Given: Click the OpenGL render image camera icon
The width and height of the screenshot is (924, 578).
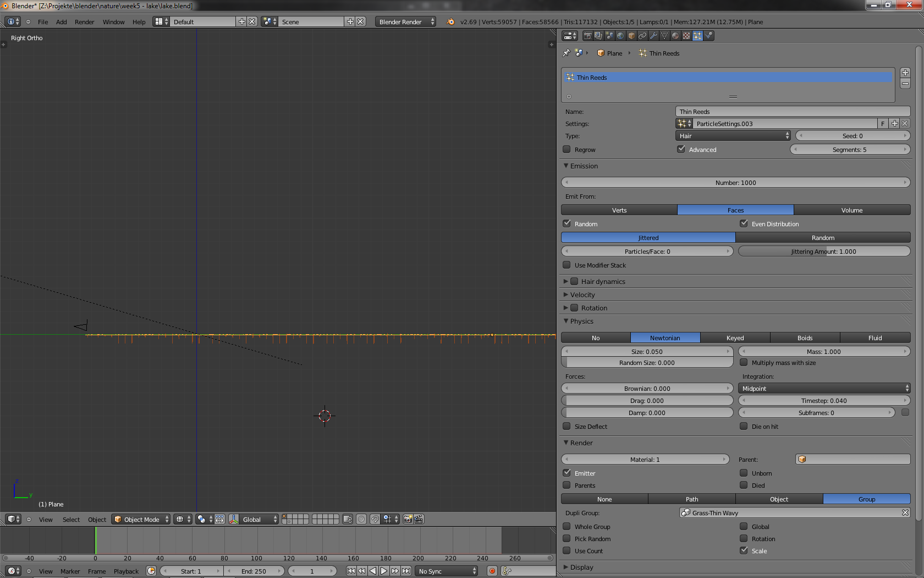Looking at the screenshot, I should click(408, 519).
